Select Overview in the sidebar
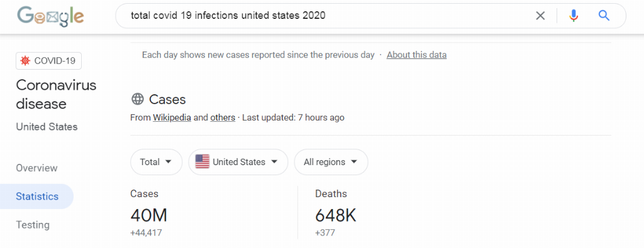This screenshot has height=248, width=644. (36, 168)
